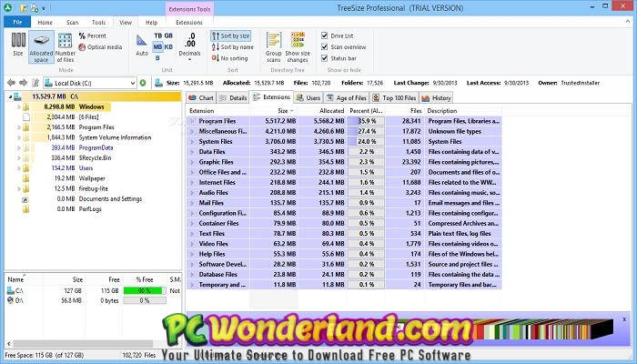Open the Chart tab
The image size is (637, 364).
click(x=201, y=98)
